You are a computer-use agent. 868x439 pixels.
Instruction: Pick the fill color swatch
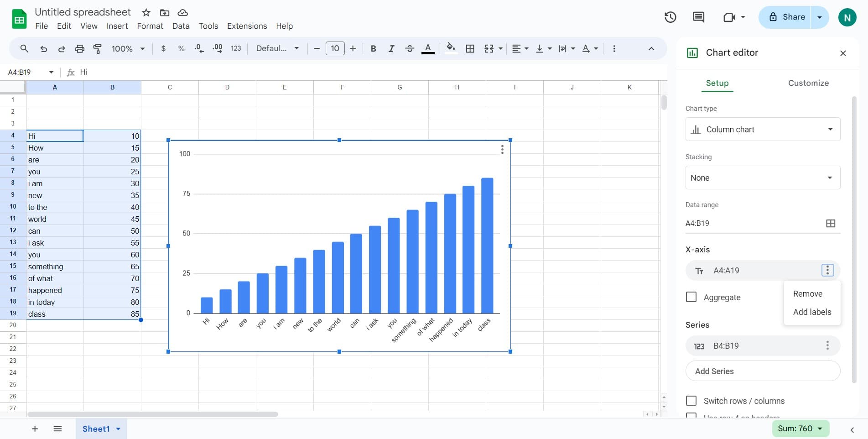[451, 49]
